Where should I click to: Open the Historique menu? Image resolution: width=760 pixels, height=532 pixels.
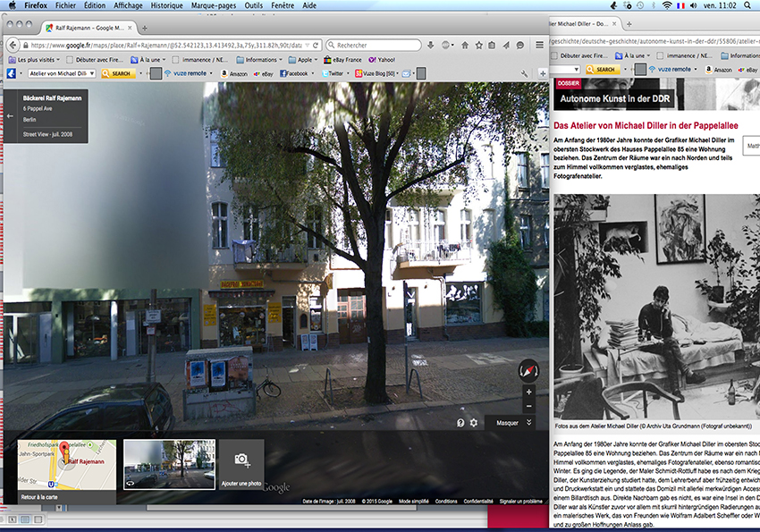166,5
